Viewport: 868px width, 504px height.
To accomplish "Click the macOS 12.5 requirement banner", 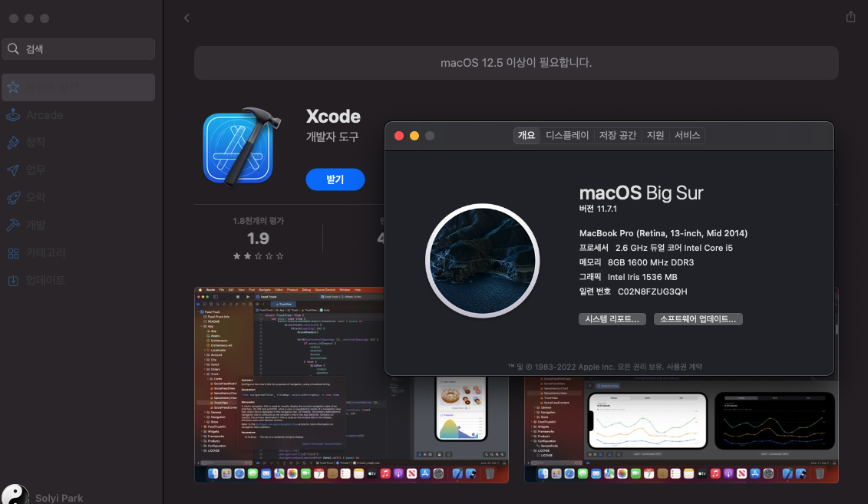I will 516,63.
